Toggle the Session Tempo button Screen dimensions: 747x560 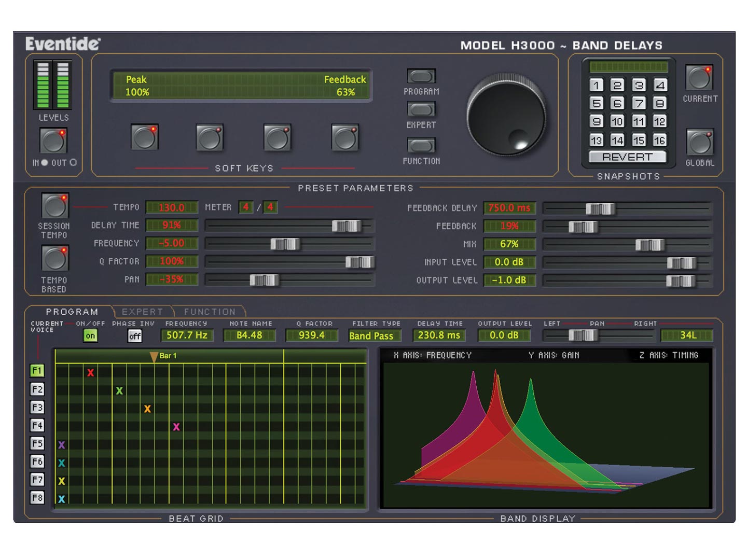[55, 205]
